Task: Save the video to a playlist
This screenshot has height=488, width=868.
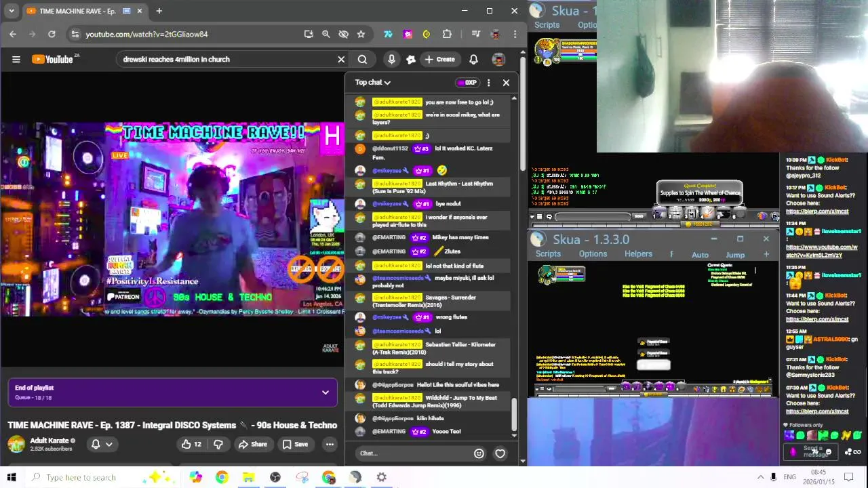Action: click(x=295, y=445)
